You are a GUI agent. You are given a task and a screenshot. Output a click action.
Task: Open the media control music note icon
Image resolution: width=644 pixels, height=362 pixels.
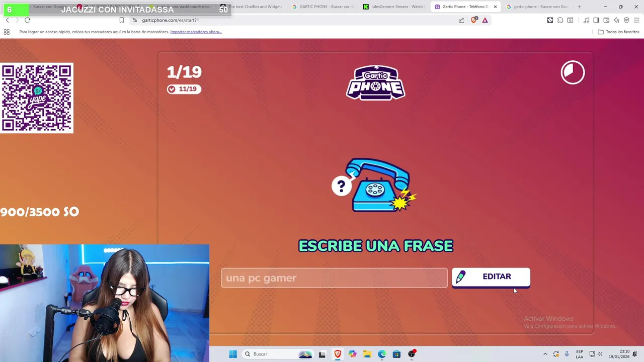[x=586, y=20]
